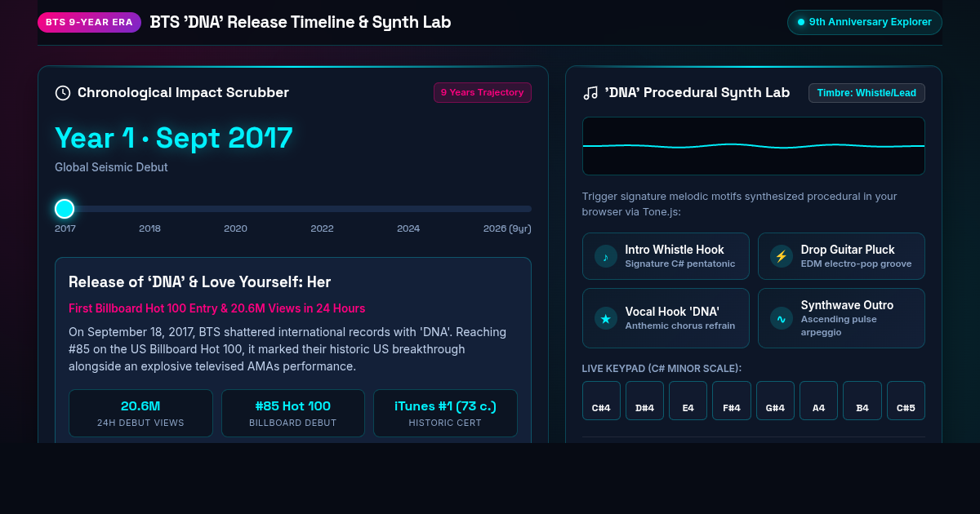Jump to the 2022 timeline label
Screen dimensions: 980x514
[x=322, y=228]
